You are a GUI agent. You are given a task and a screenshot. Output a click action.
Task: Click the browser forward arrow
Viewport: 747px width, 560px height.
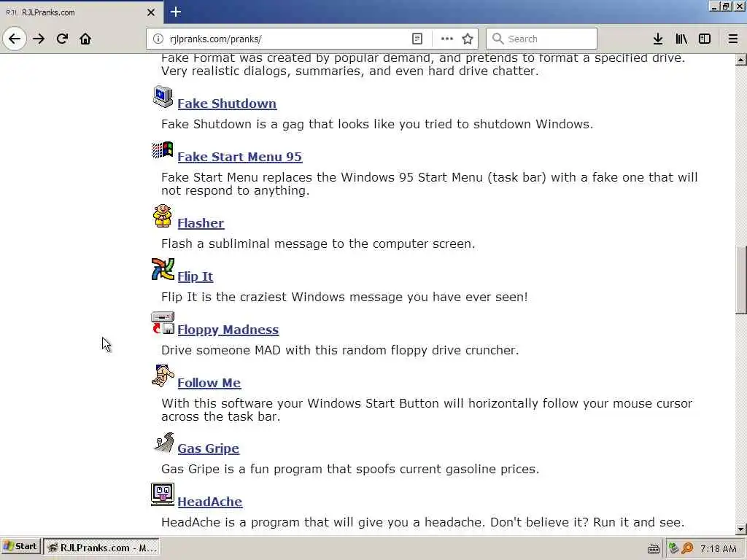pyautogui.click(x=39, y=39)
